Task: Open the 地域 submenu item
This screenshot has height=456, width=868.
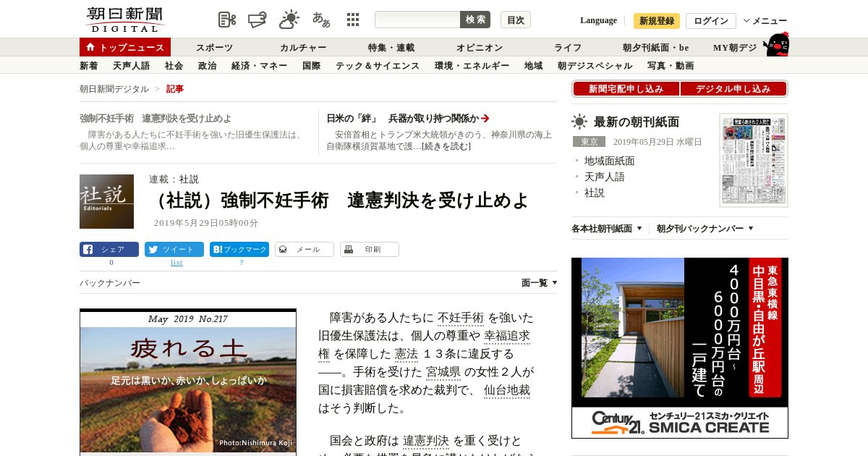Action: pos(534,66)
